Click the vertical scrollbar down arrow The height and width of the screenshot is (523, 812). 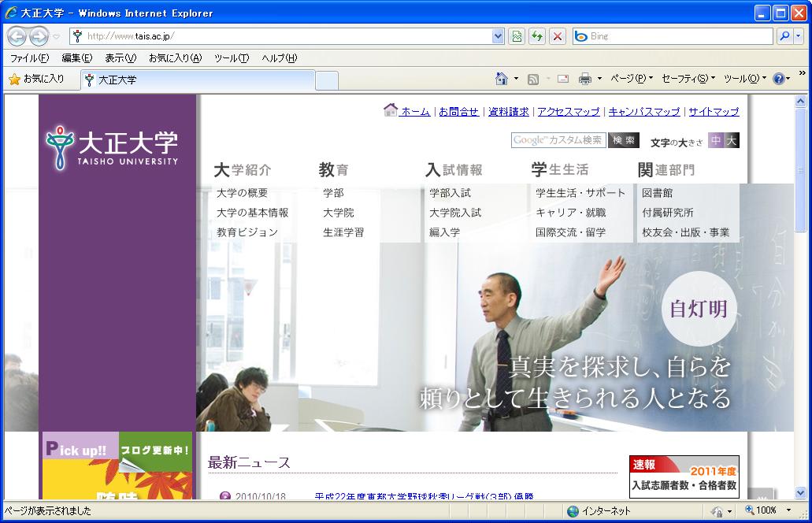(801, 494)
